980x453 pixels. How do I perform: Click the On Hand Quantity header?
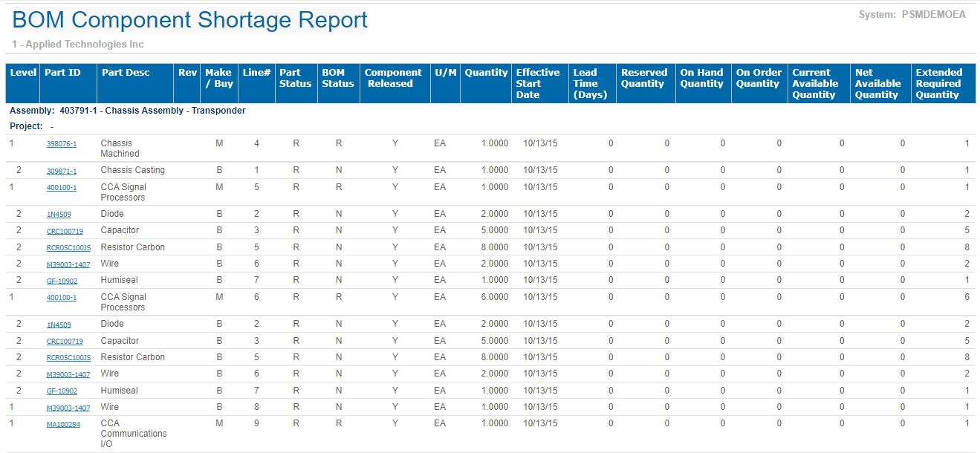(x=701, y=78)
